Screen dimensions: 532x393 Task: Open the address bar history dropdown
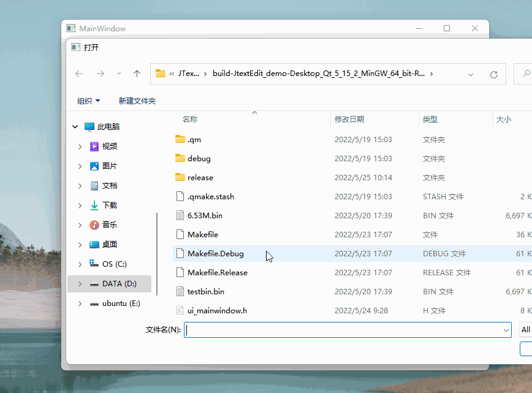[471, 75]
